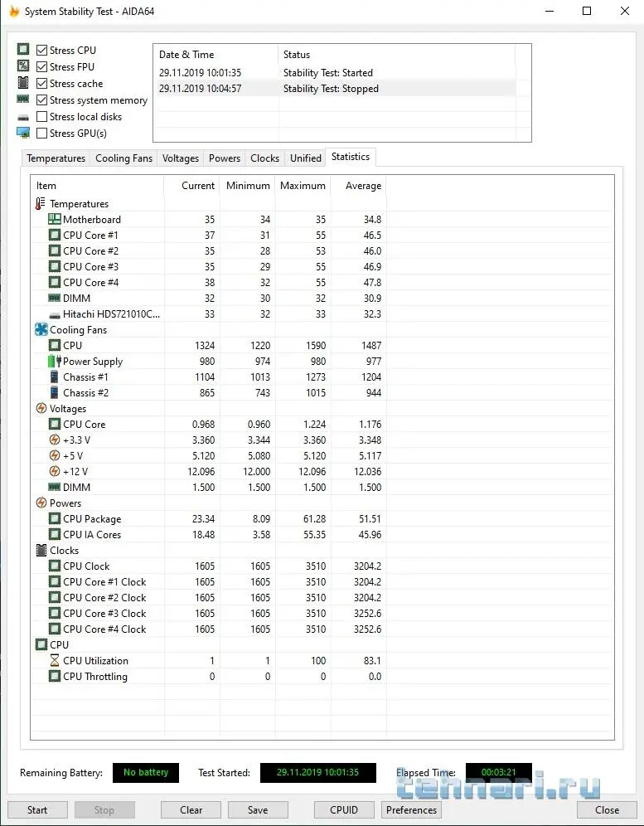644x826 pixels.
Task: Click the CPU Core #1 temperature chip icon
Action: 54,235
